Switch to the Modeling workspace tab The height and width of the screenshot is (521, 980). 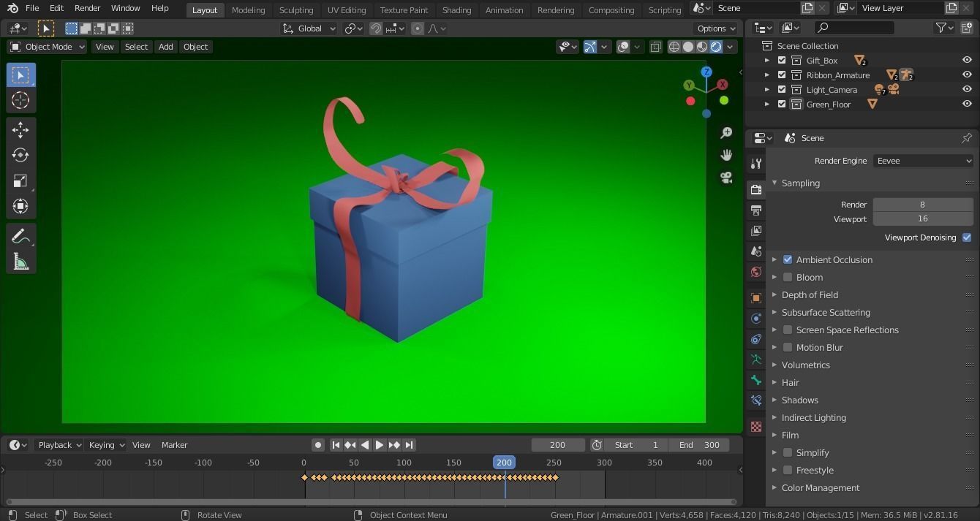tap(248, 10)
